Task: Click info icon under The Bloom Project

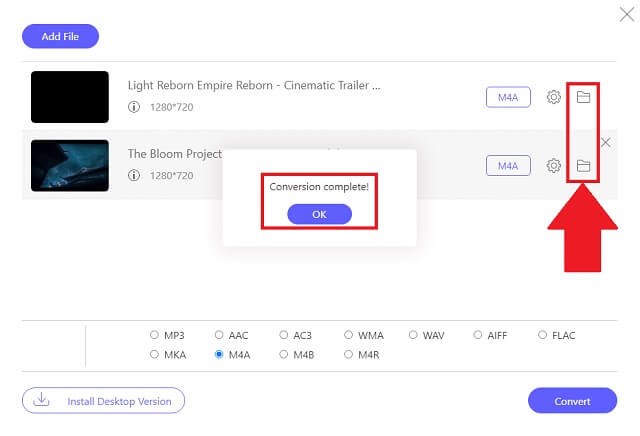Action: click(x=134, y=176)
